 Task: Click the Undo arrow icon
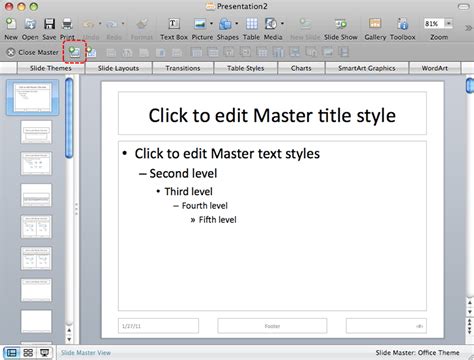click(89, 24)
